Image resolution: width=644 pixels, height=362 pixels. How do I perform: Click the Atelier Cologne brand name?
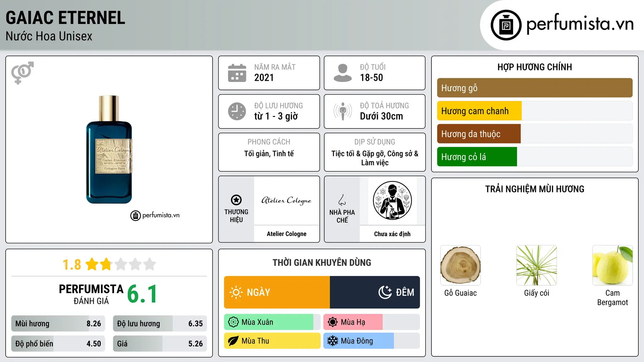click(x=286, y=234)
